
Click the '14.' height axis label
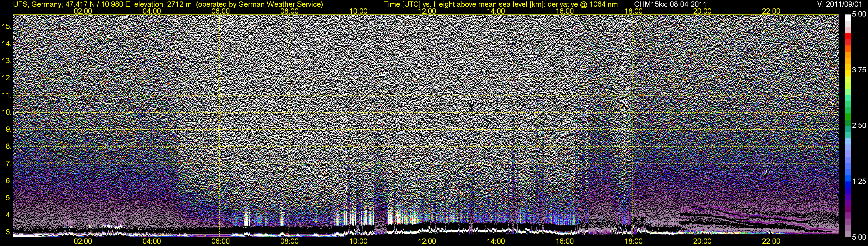click(7, 44)
